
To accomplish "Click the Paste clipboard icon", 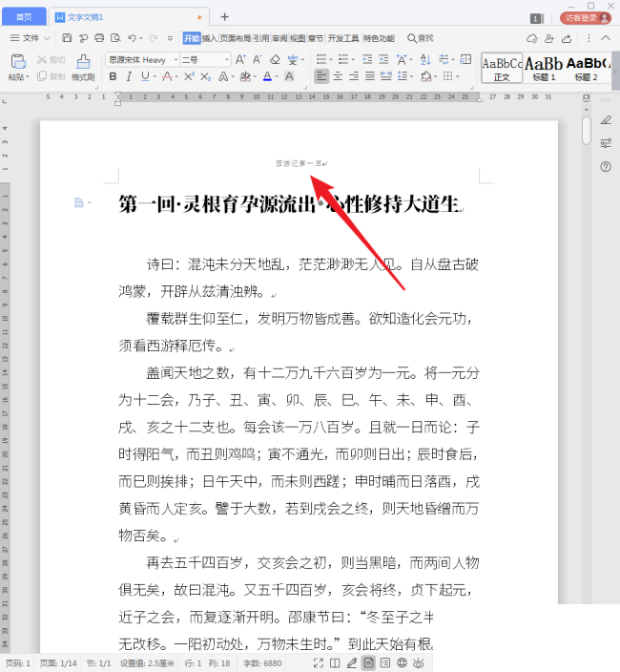I will point(18,61).
